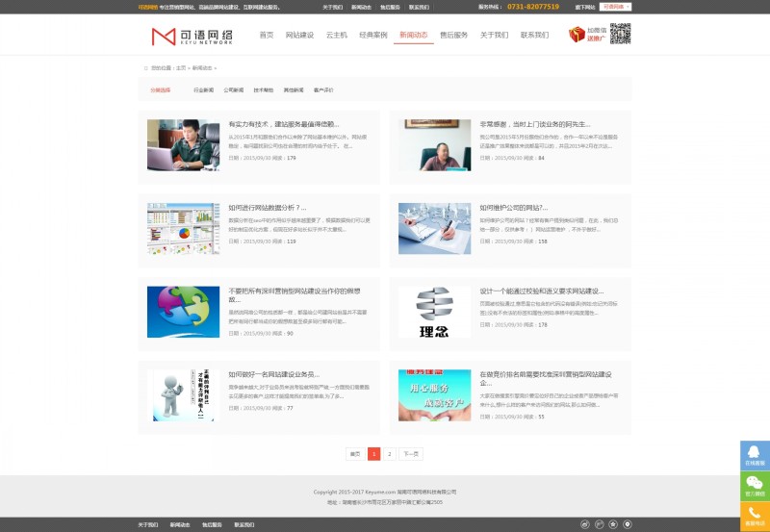Click the QR code in the header

point(620,34)
